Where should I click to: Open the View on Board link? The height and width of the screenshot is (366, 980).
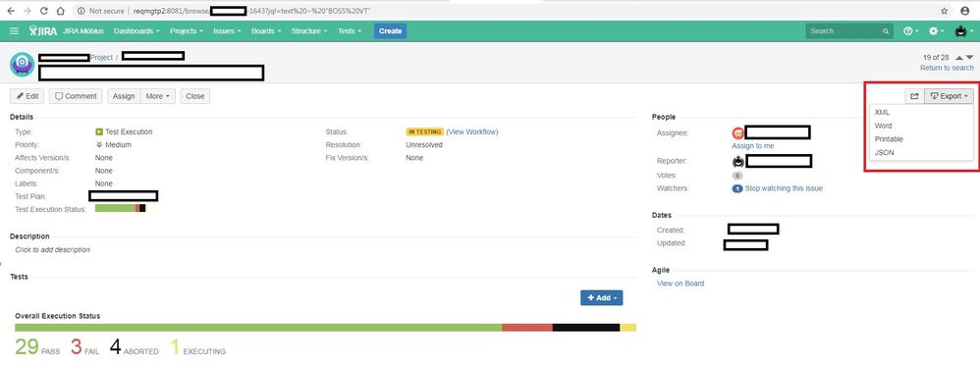(680, 284)
